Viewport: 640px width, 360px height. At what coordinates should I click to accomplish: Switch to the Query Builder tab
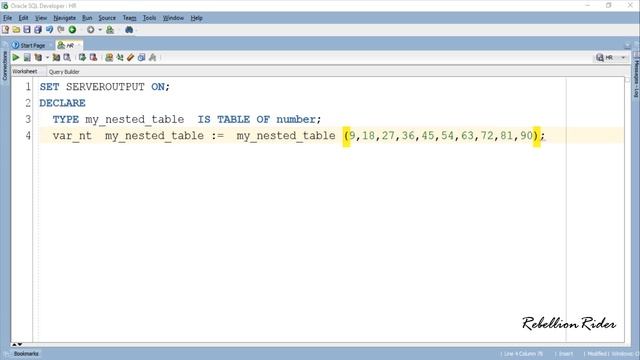[64, 72]
